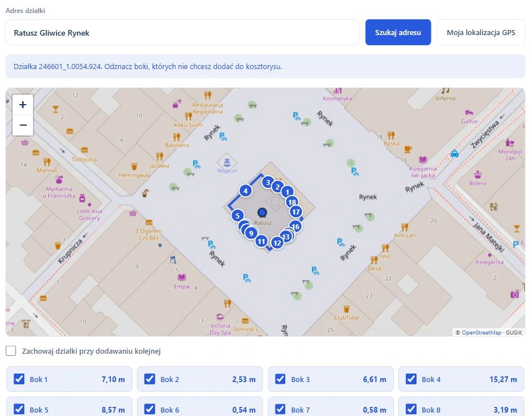
Task: Select side marker 3 on the parcel outline
Action: click(268, 183)
